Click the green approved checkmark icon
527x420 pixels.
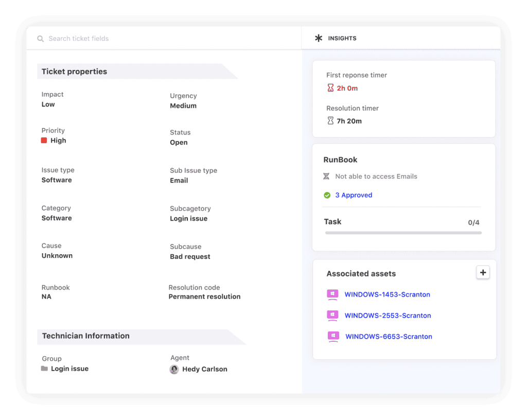327,195
